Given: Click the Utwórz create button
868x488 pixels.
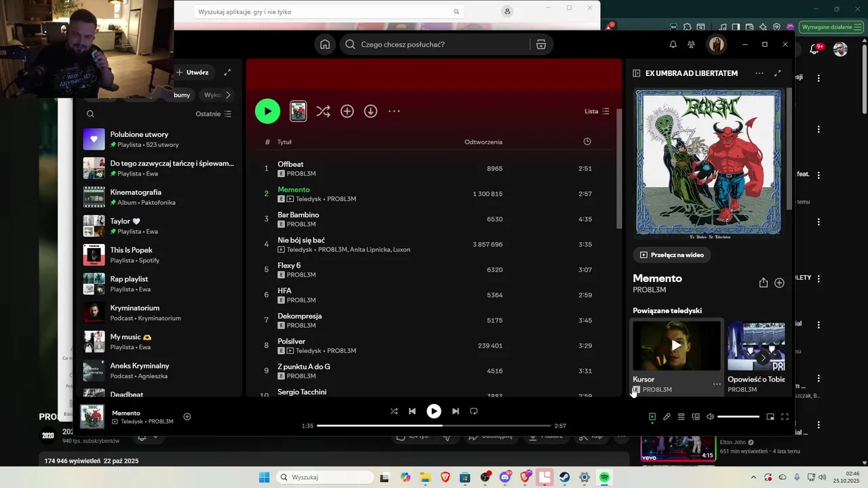Looking at the screenshot, I should pyautogui.click(x=193, y=72).
